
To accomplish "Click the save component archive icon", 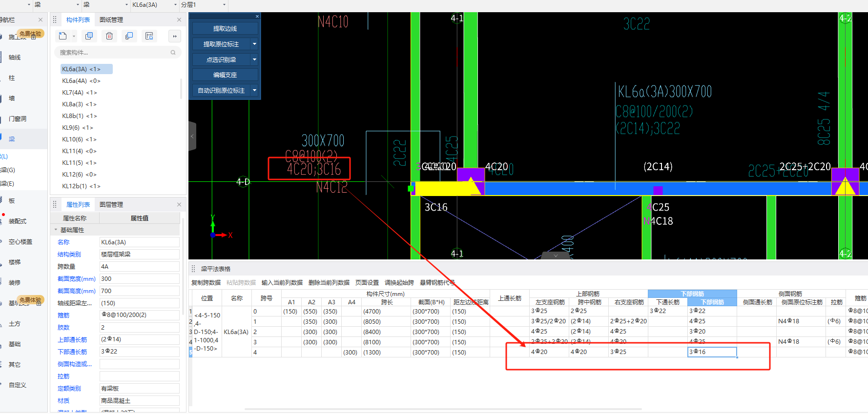I will (x=149, y=36).
